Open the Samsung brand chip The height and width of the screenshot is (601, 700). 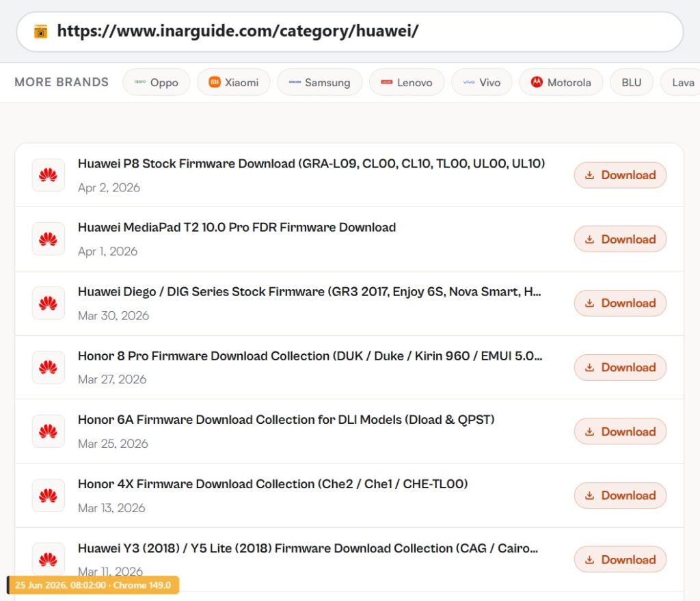320,82
